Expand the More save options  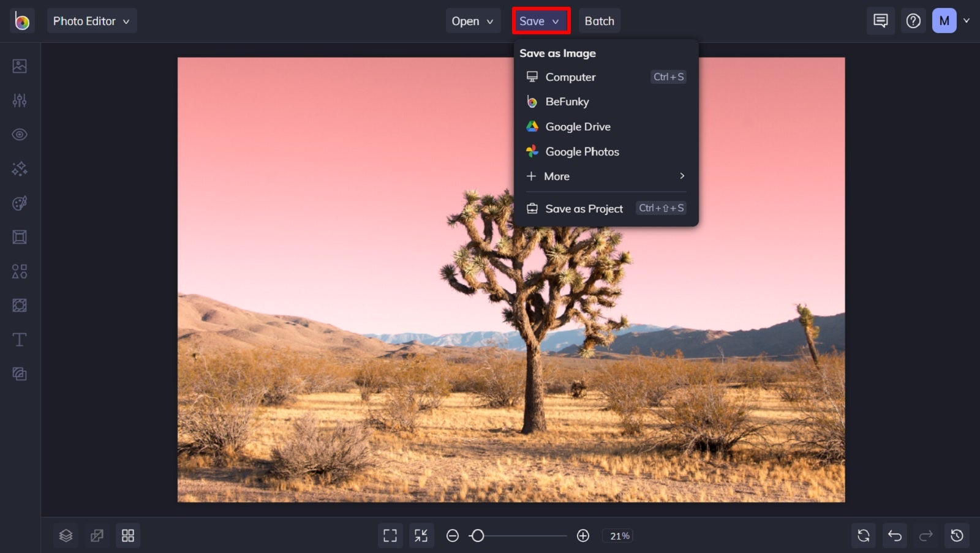pos(556,176)
